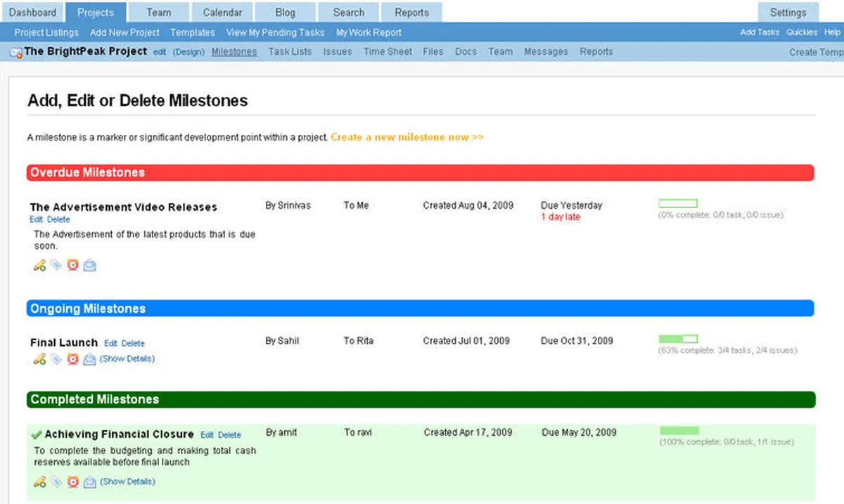Switch to the Reports top tab

point(411,13)
